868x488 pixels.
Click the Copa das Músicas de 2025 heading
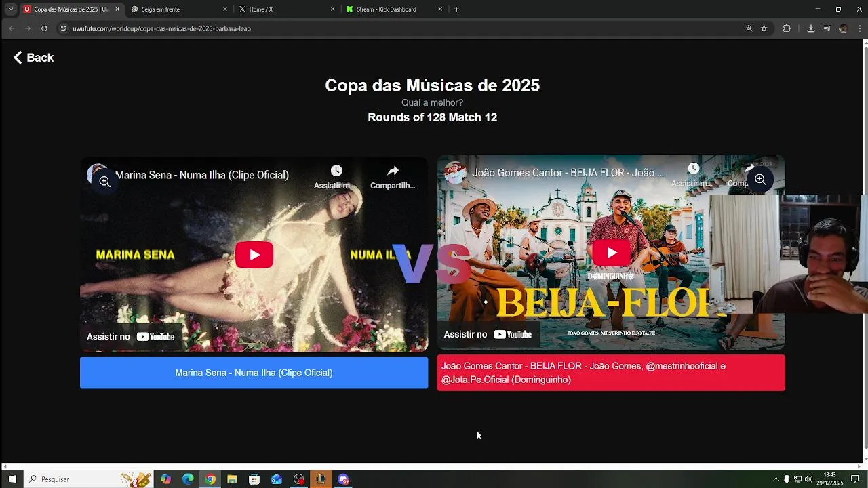coord(432,85)
